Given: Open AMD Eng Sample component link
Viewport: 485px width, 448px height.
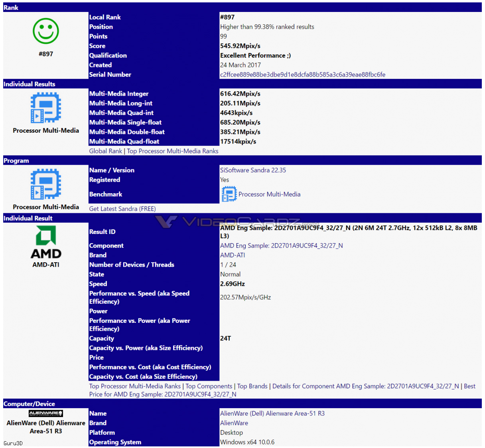Looking at the screenshot, I should tap(282, 246).
